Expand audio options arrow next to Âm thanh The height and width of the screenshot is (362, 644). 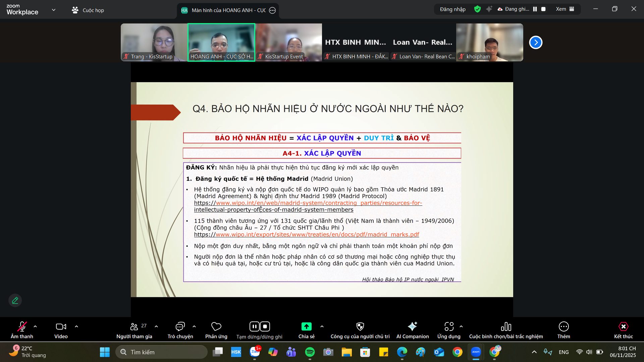click(35, 326)
